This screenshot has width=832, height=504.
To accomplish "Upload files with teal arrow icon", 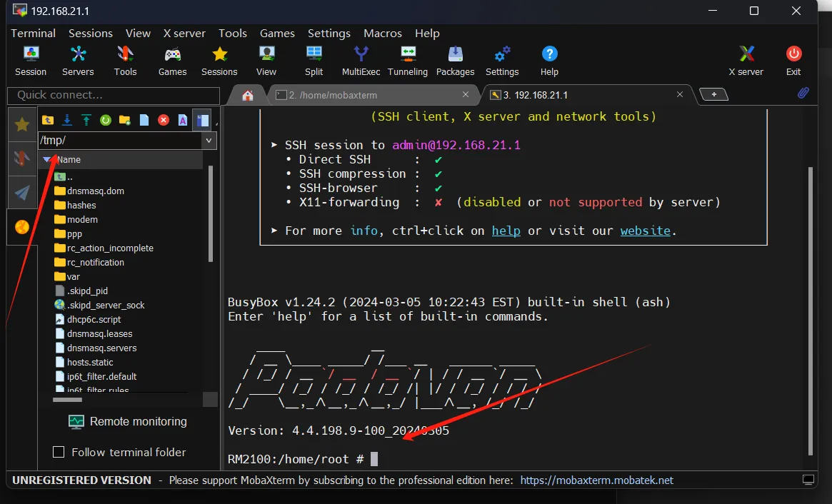I will [x=86, y=120].
